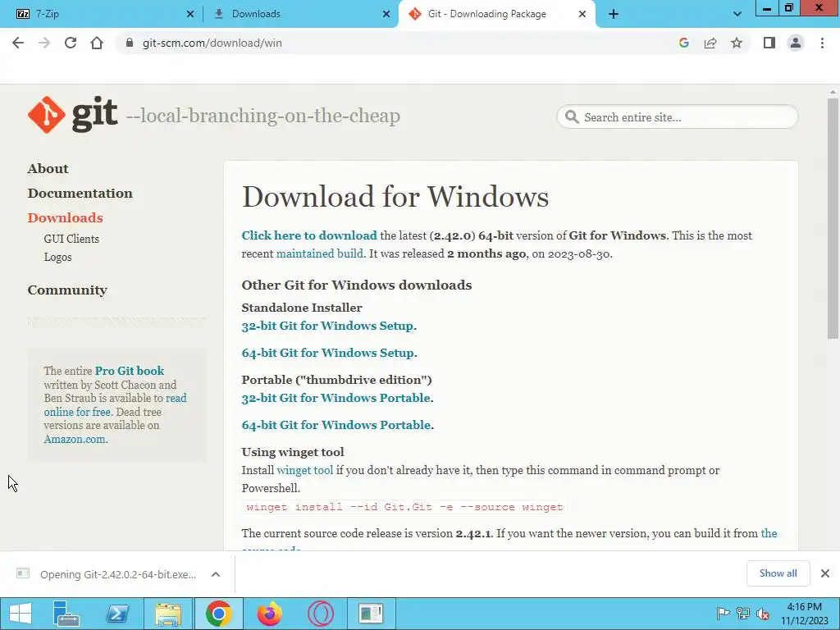Open the taskbar app after Opera
The width and height of the screenshot is (840, 630).
tap(371, 614)
